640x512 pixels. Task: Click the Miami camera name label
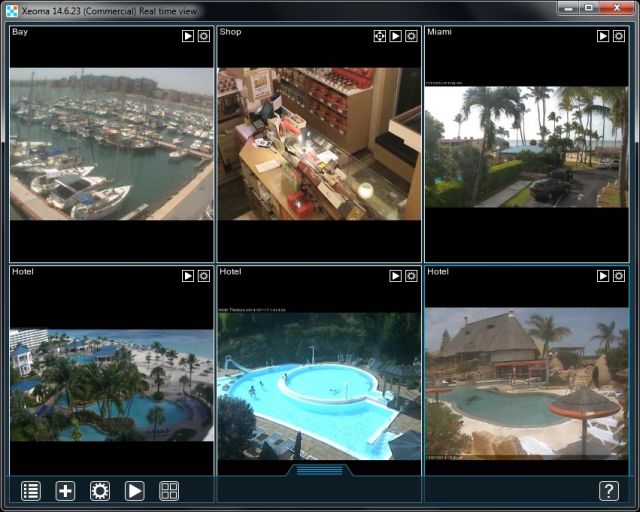tap(439, 32)
